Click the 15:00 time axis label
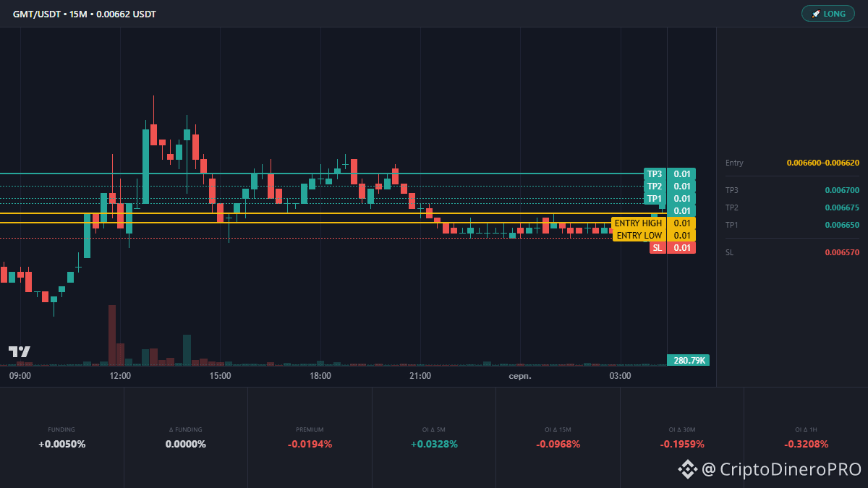The height and width of the screenshot is (488, 868). 220,376
